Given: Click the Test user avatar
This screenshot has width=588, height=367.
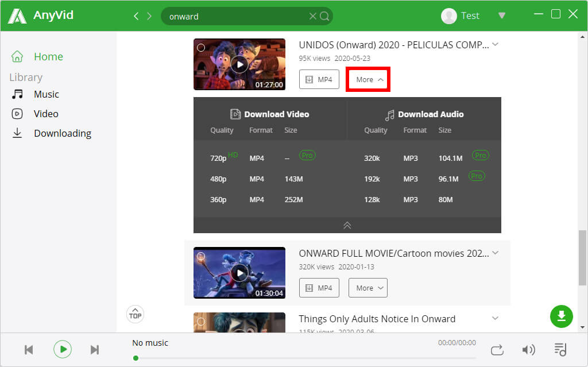Looking at the screenshot, I should (x=448, y=16).
